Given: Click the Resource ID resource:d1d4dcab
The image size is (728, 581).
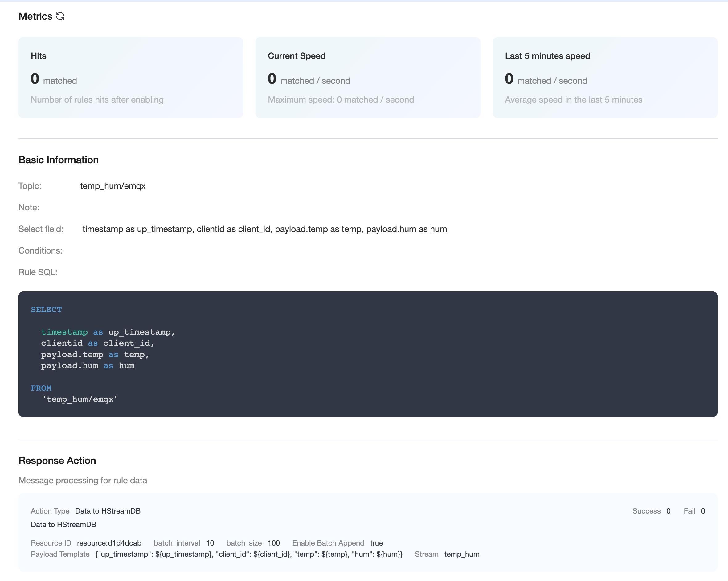Looking at the screenshot, I should (109, 543).
